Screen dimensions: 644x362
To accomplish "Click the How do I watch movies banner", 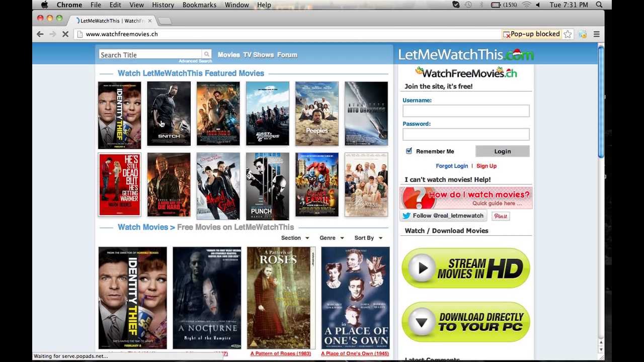I will click(466, 198).
